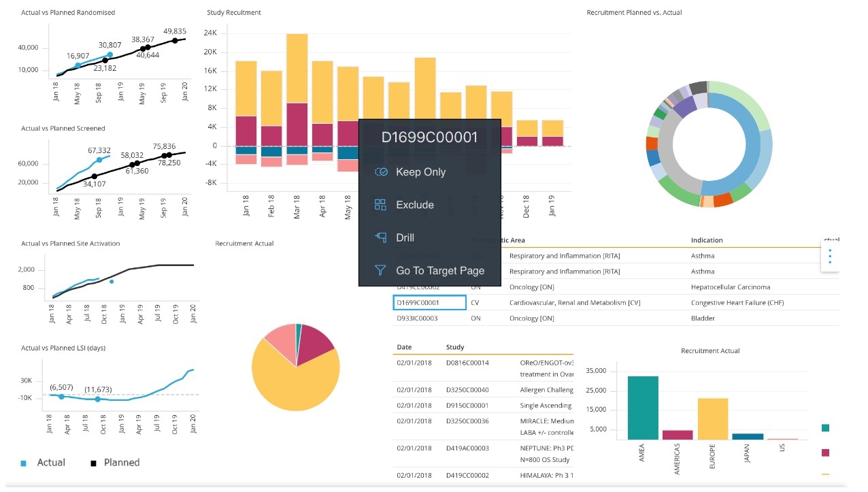Click the funnel icon for Go To Target Page
This screenshot has height=492, width=868.
380,271
